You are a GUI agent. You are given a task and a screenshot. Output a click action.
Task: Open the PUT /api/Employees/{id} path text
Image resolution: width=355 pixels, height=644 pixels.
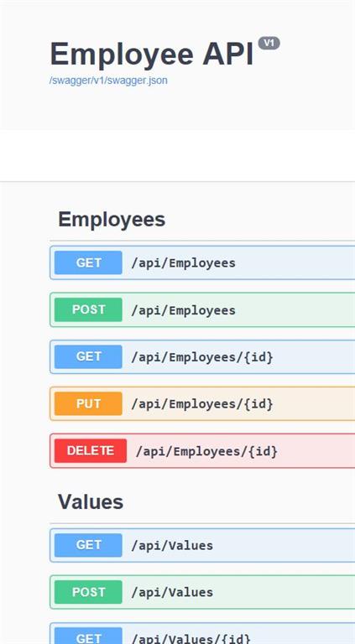[202, 404]
